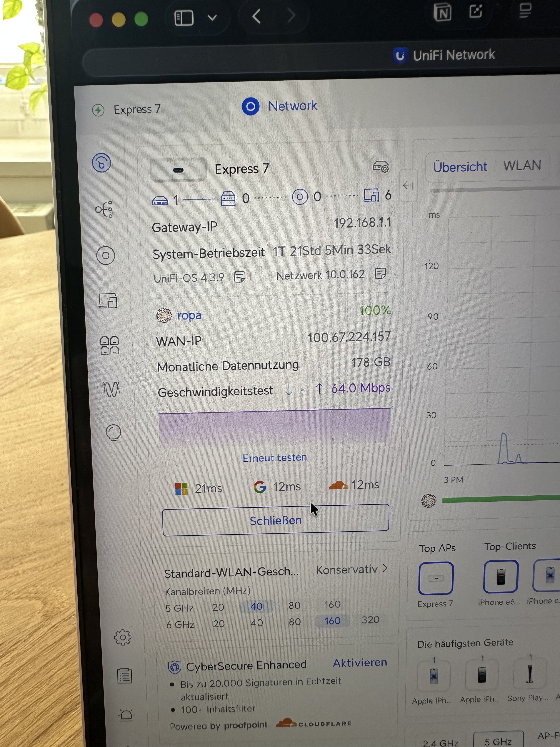Screen dimensions: 560x747
Task: Switch to the WLAN tab
Action: [522, 165]
